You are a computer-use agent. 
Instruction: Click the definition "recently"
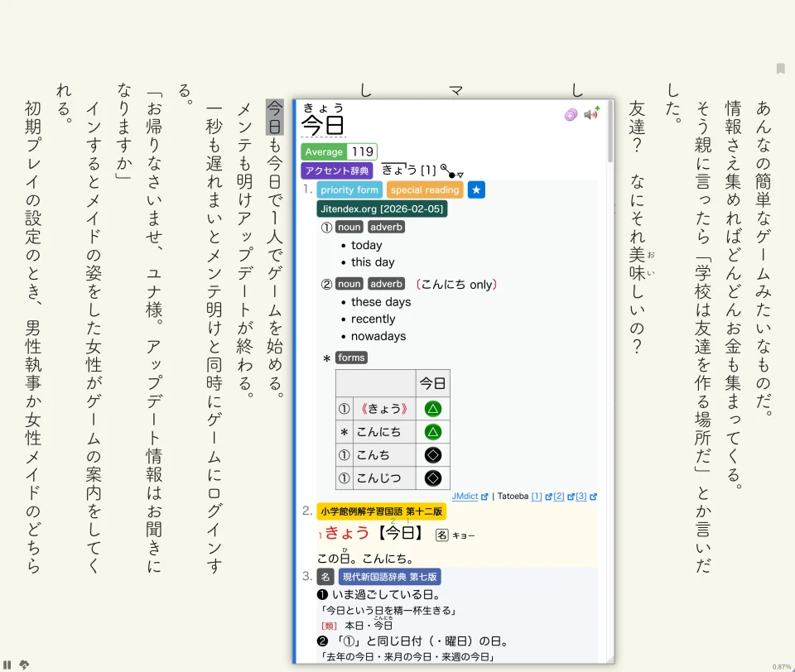point(373,319)
